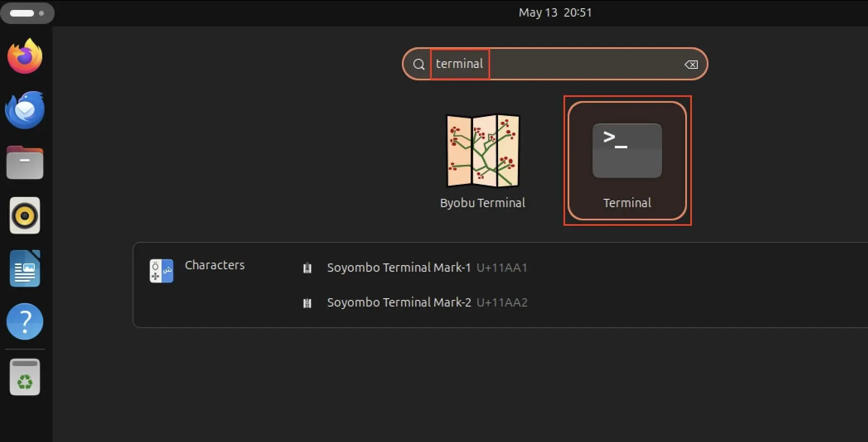Viewport: 868px width, 442px height.
Task: Click the search magnifier icon
Action: [x=418, y=64]
